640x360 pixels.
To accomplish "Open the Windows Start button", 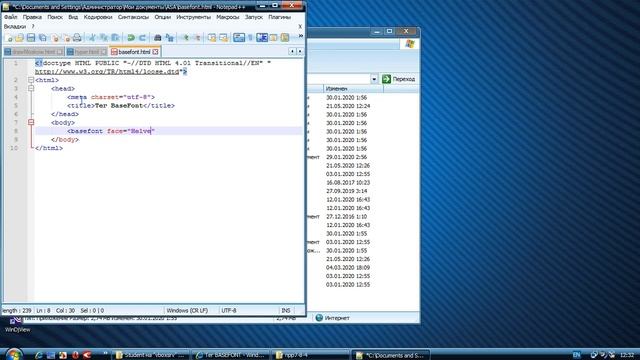I will (x=14, y=355).
